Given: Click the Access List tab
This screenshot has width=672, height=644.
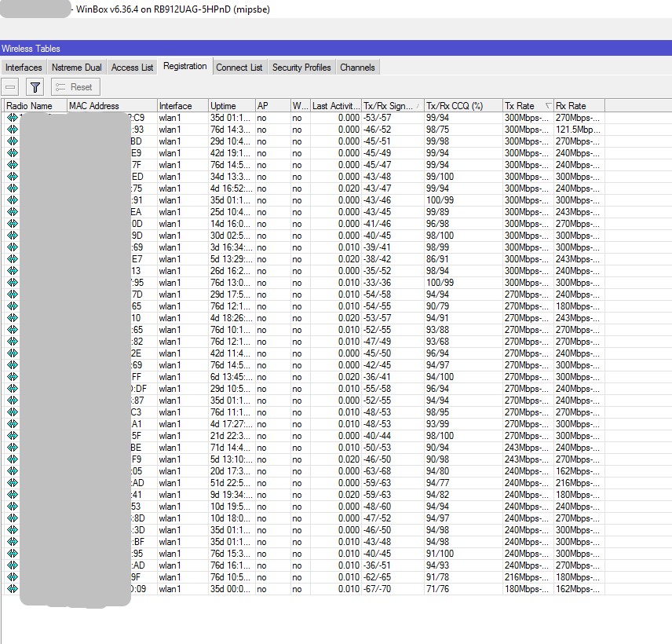Looking at the screenshot, I should 132,67.
